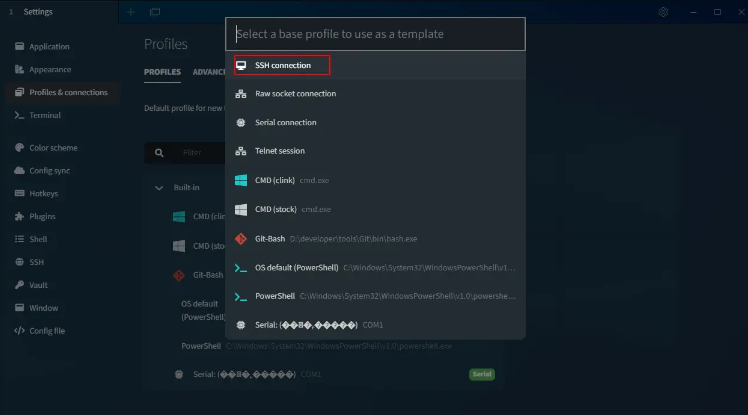Image resolution: width=748 pixels, height=415 pixels.
Task: Open Plugins settings section
Action: click(x=62, y=216)
